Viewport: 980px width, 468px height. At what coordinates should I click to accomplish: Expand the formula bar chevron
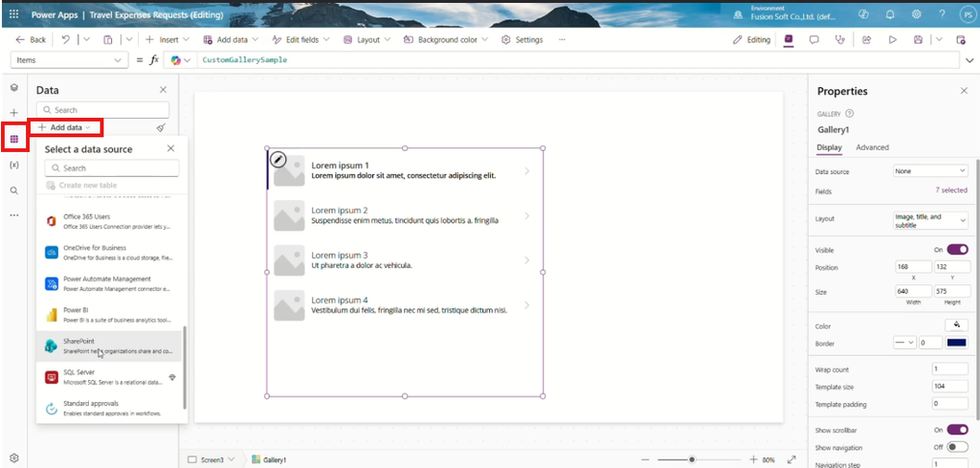970,60
